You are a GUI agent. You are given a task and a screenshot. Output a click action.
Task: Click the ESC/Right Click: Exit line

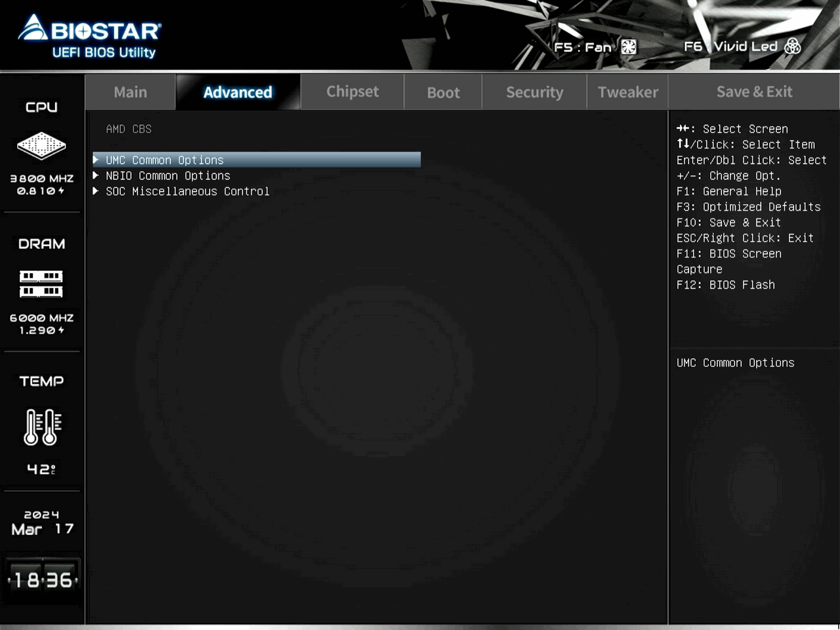[745, 238]
